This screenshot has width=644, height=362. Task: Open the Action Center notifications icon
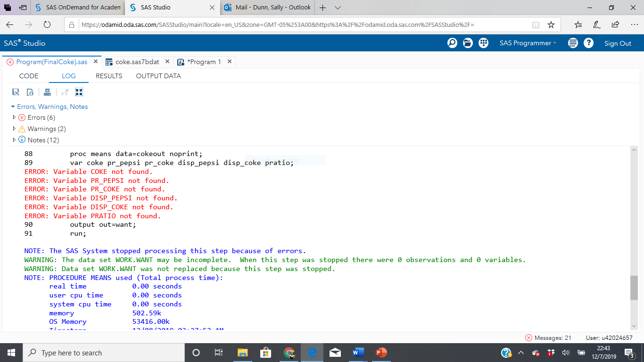pyautogui.click(x=629, y=353)
